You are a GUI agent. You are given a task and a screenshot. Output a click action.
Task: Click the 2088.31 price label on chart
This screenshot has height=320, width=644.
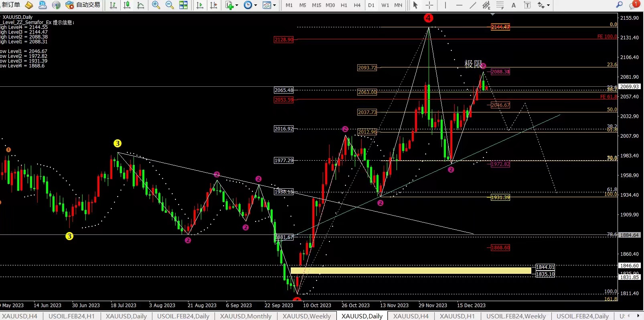pyautogui.click(x=500, y=71)
